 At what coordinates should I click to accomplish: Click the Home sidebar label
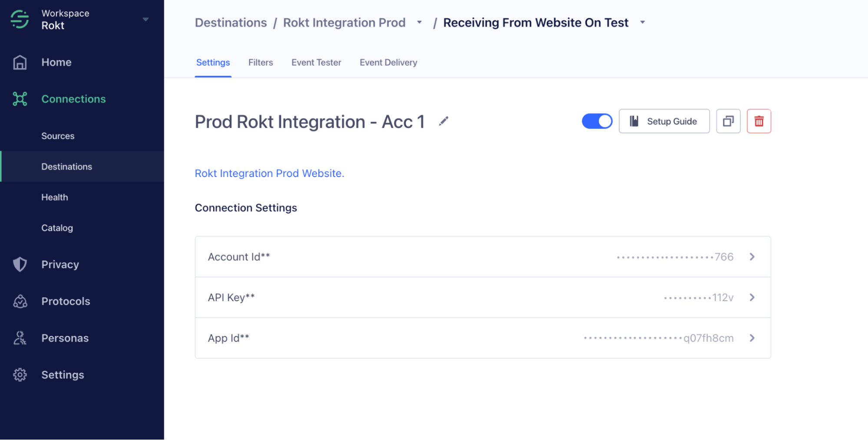pos(56,62)
